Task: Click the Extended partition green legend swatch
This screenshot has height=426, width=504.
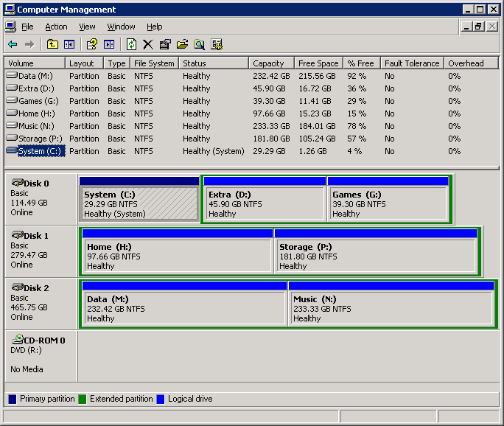Action: [x=83, y=399]
